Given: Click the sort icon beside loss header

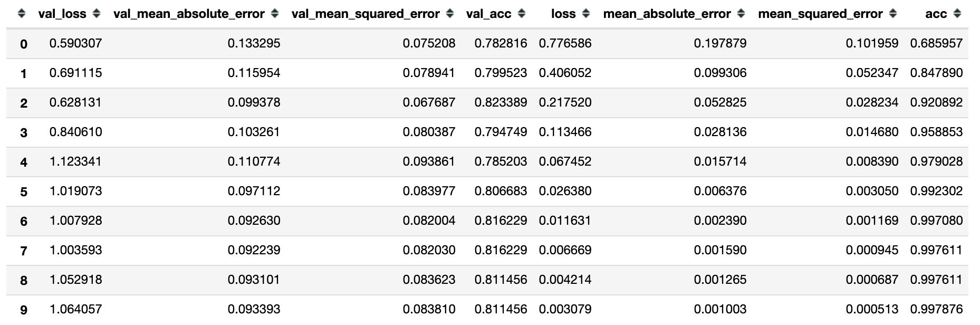Looking at the screenshot, I should click(585, 14).
